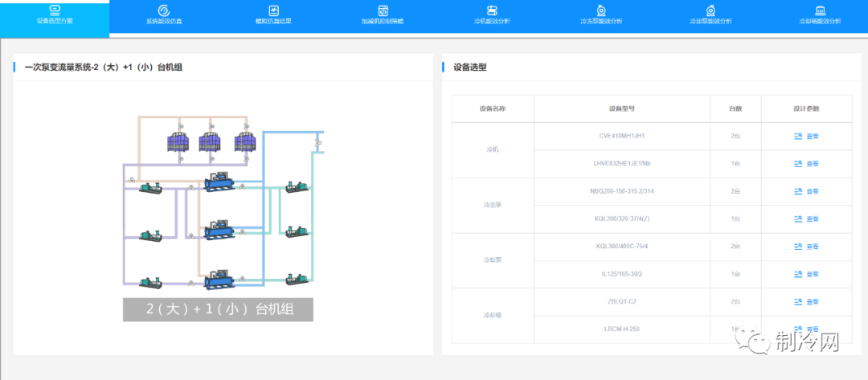The image size is (868, 380).
Task: Open the 加减机控制策略 tab
Action: [x=383, y=15]
